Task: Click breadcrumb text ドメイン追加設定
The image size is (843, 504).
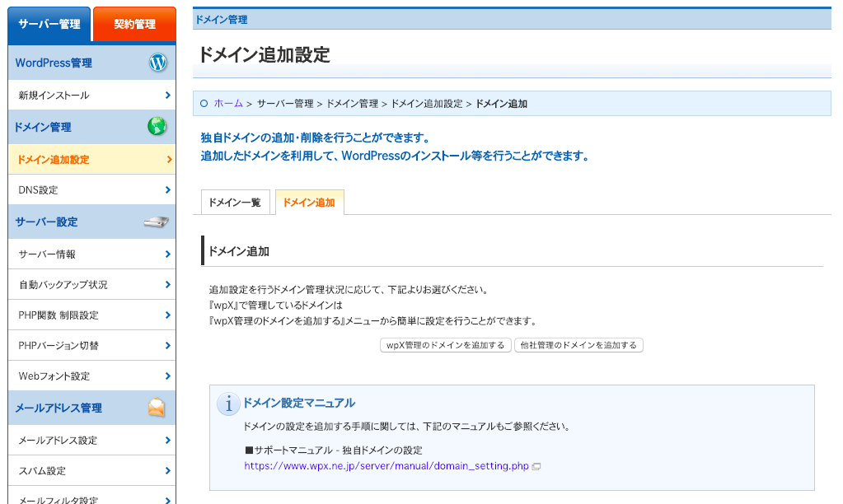Action: click(x=426, y=104)
